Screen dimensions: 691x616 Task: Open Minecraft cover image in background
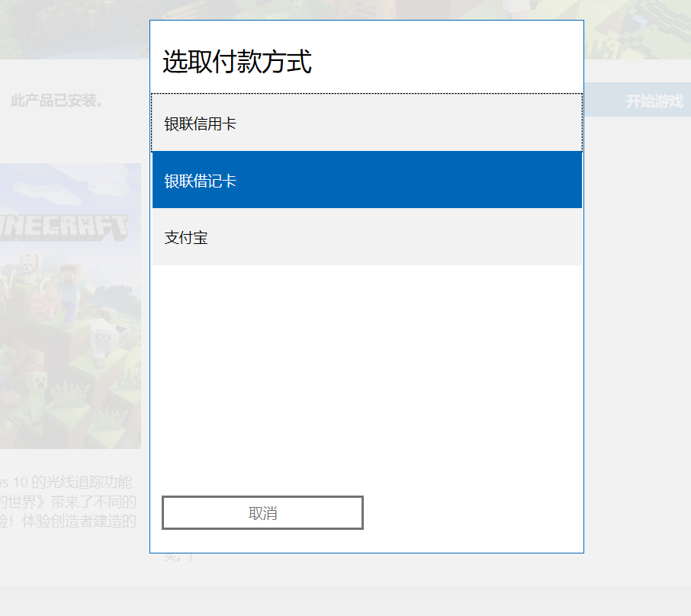(70, 306)
